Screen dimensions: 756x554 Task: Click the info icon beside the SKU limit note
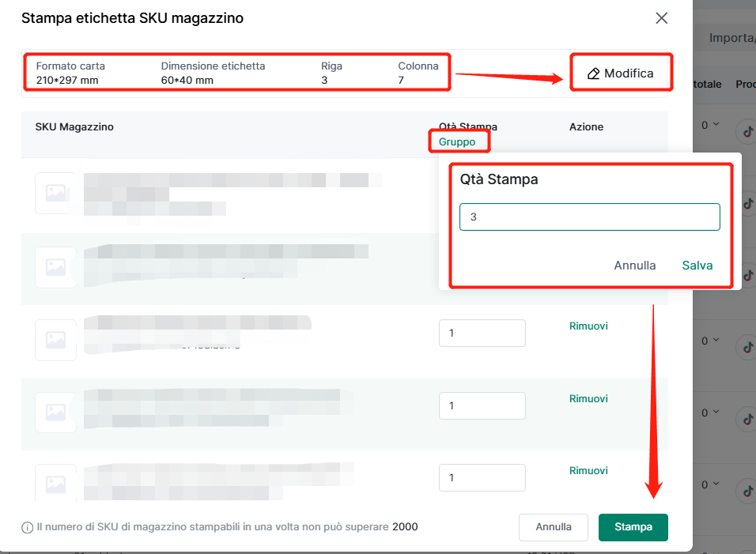point(28,527)
